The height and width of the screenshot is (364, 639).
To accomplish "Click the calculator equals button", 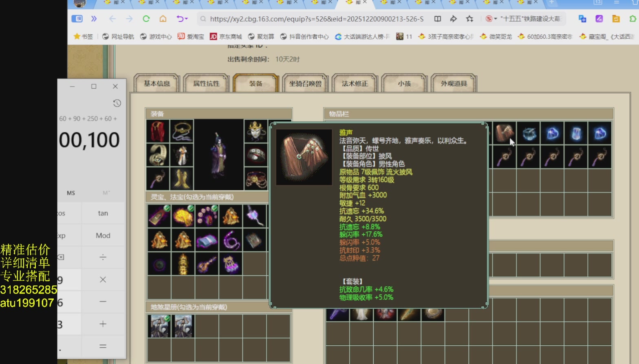I will tap(103, 346).
